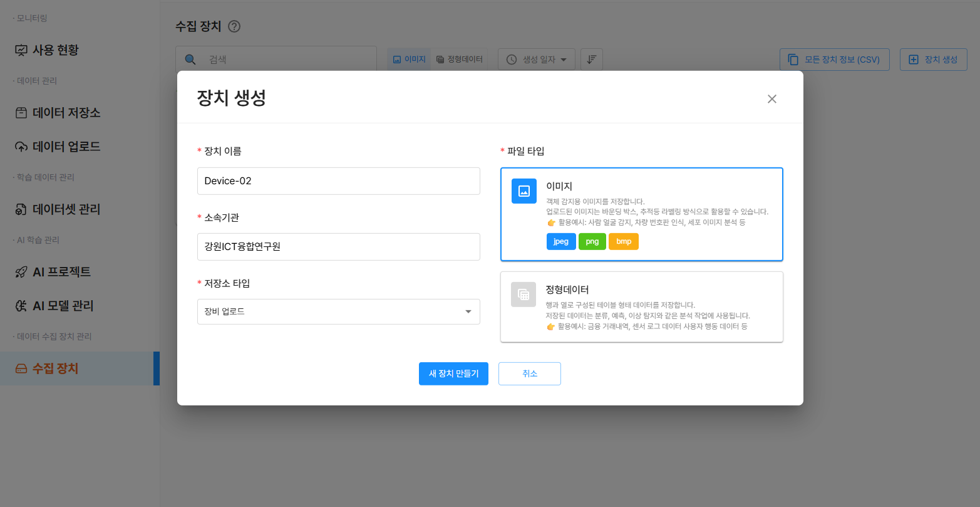Click the 소속기관 input field
This screenshot has width=980, height=507.
click(x=339, y=247)
